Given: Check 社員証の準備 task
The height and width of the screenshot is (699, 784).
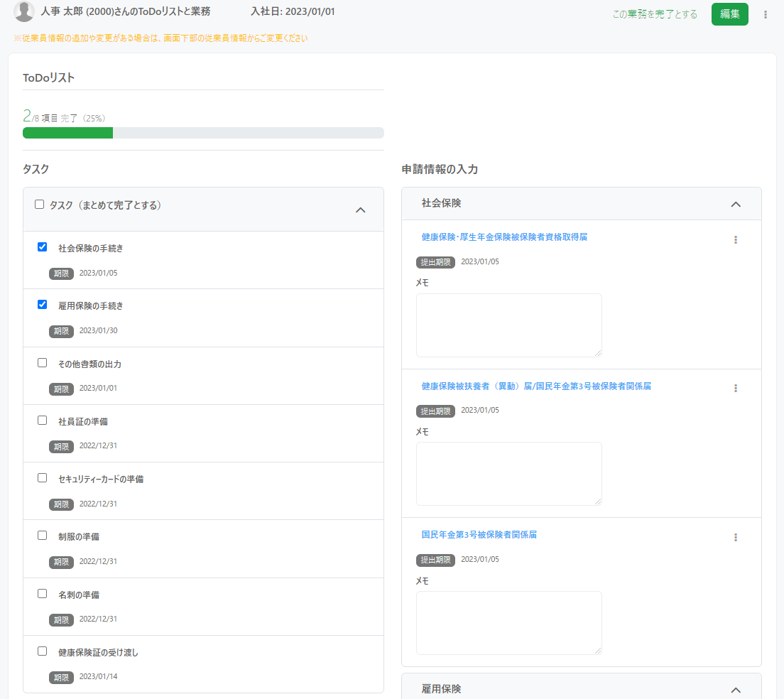Looking at the screenshot, I should click(43, 420).
